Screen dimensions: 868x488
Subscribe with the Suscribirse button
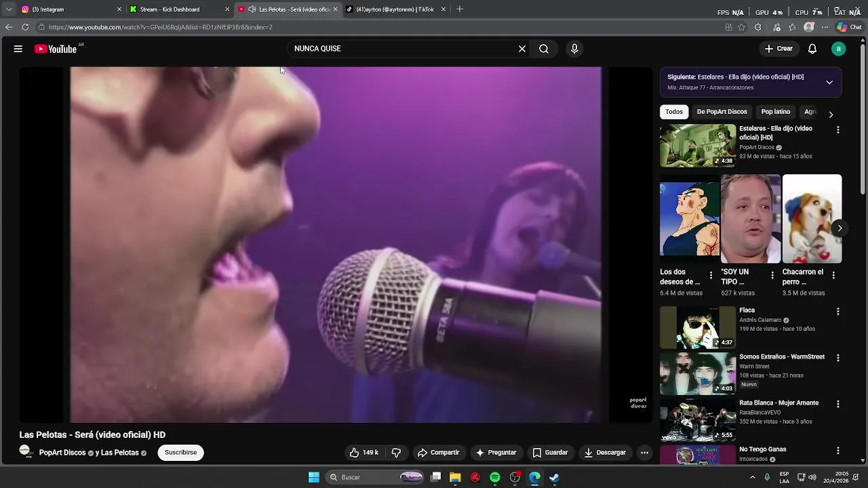coord(180,453)
